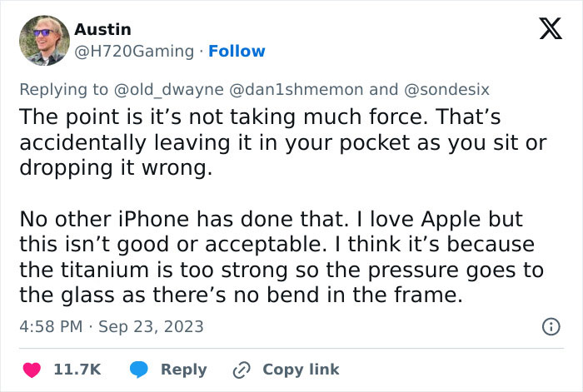Select the Copy link text
583x392 pixels.
[301, 370]
